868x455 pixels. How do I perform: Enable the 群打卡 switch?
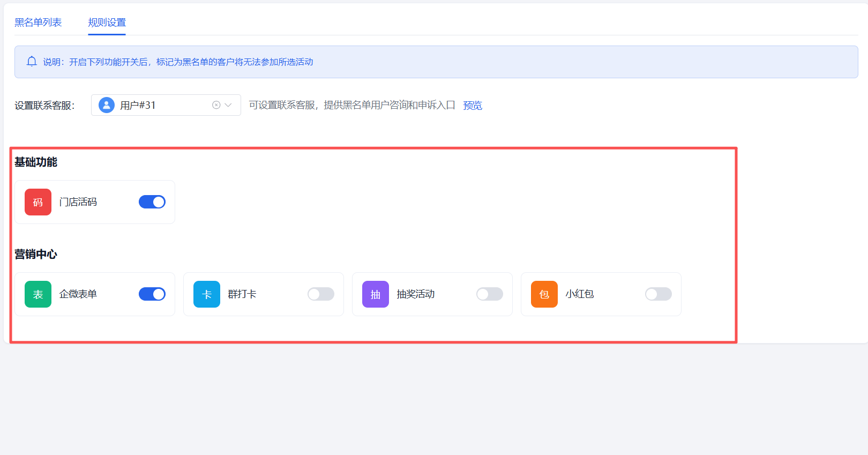click(x=321, y=294)
